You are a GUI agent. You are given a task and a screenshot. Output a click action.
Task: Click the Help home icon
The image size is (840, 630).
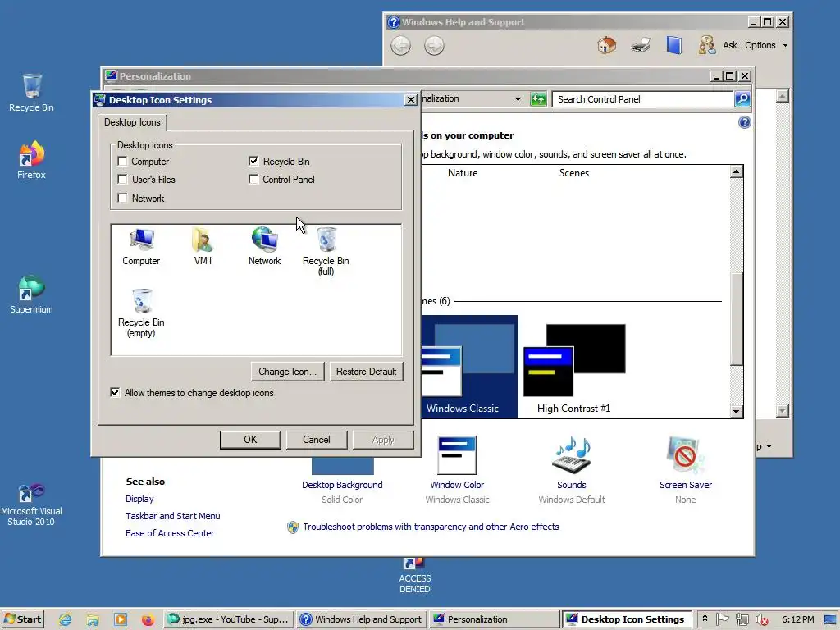[x=606, y=45]
